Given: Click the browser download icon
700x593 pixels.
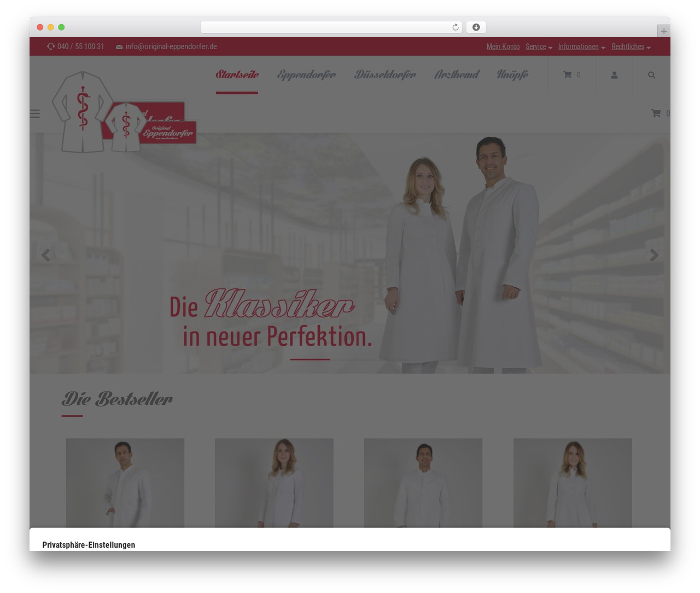Looking at the screenshot, I should tap(476, 27).
